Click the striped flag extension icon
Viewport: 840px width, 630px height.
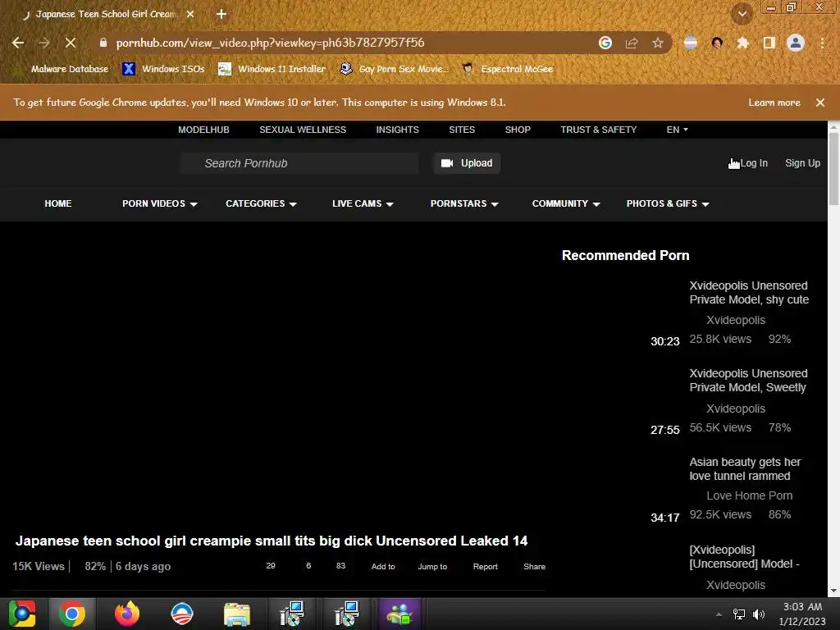(x=691, y=43)
